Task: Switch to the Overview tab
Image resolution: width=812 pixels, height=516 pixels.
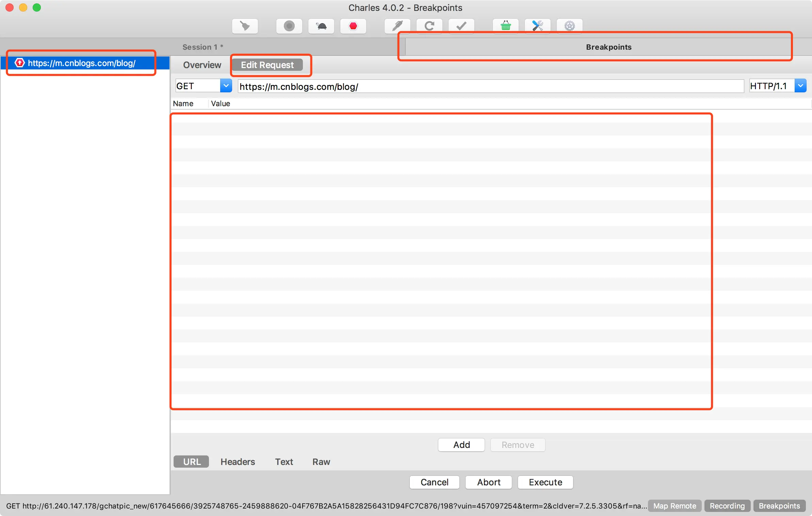Action: click(x=202, y=65)
